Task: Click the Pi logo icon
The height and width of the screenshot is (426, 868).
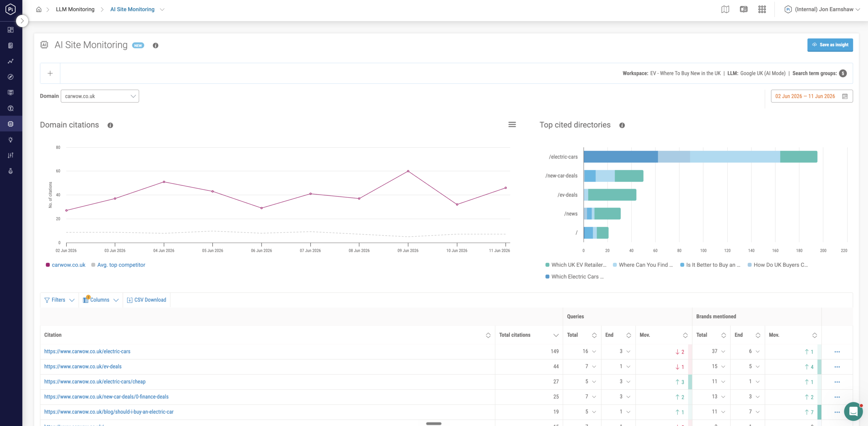Action: (x=11, y=9)
